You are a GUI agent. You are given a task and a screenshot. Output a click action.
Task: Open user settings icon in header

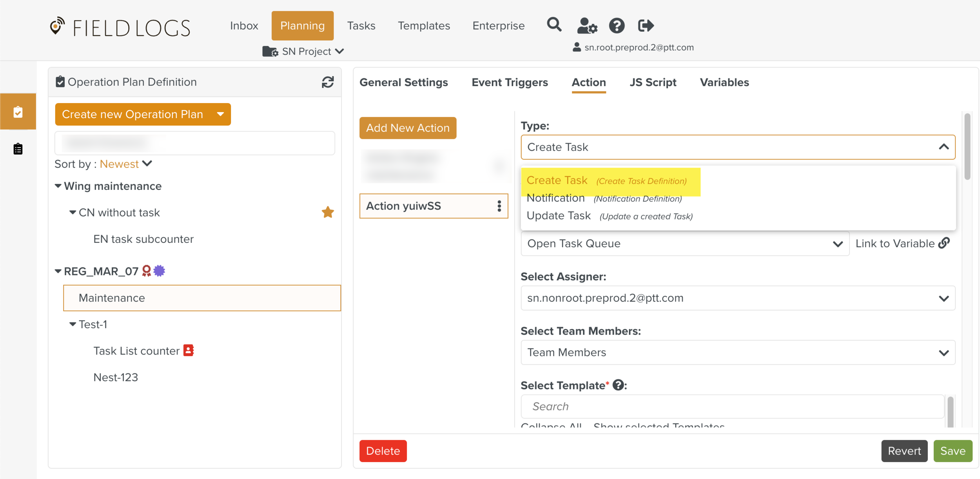[587, 26]
